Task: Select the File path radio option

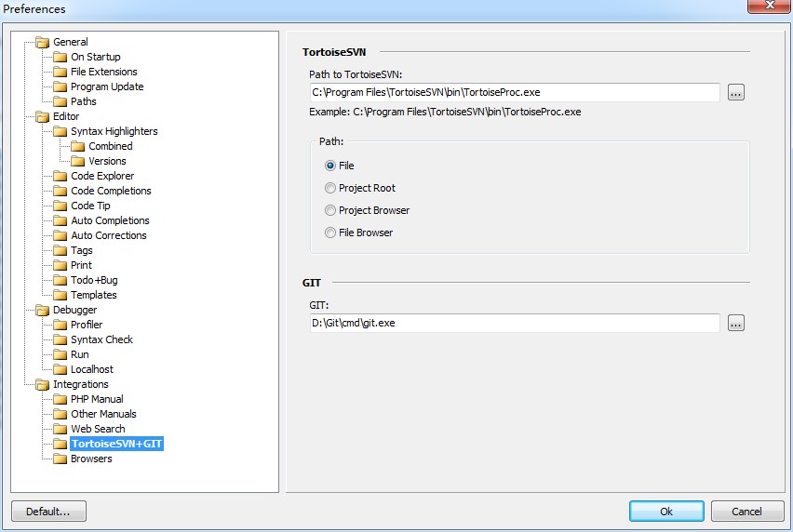Action: pos(330,166)
